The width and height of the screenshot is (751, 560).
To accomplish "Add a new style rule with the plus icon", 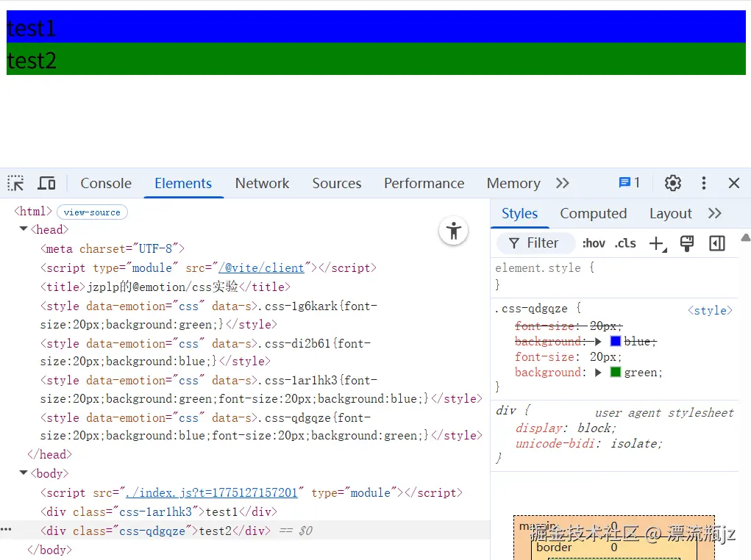I will pos(656,243).
